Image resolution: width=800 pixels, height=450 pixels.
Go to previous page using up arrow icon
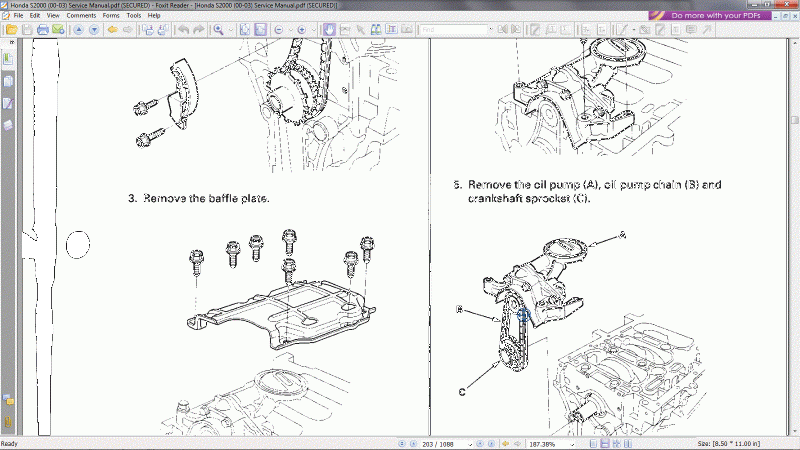(x=77, y=30)
